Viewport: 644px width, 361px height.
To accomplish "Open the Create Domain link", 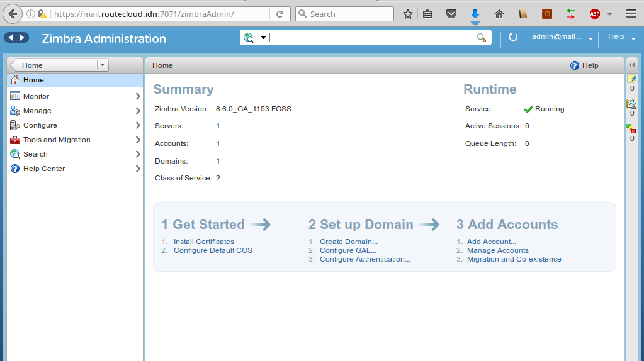I will click(349, 242).
